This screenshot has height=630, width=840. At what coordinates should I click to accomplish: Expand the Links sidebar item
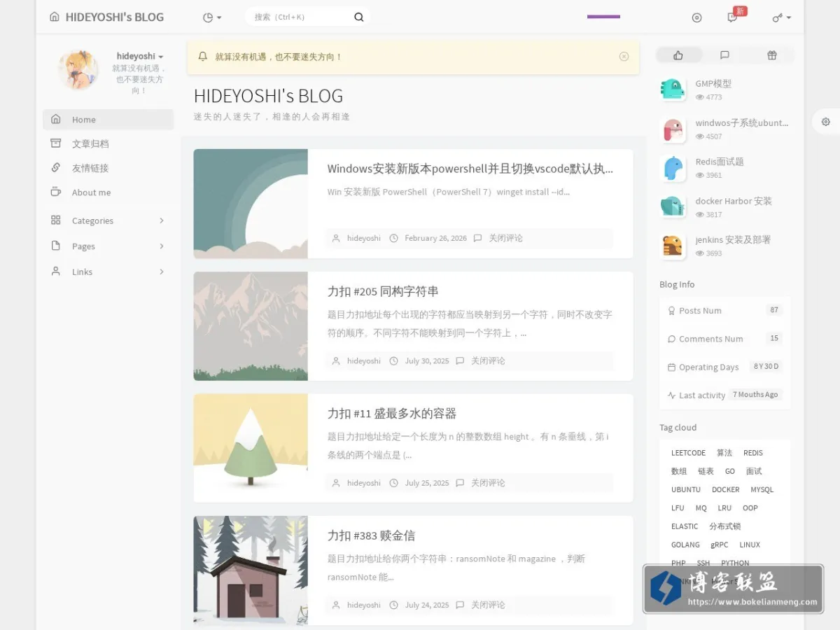click(108, 272)
